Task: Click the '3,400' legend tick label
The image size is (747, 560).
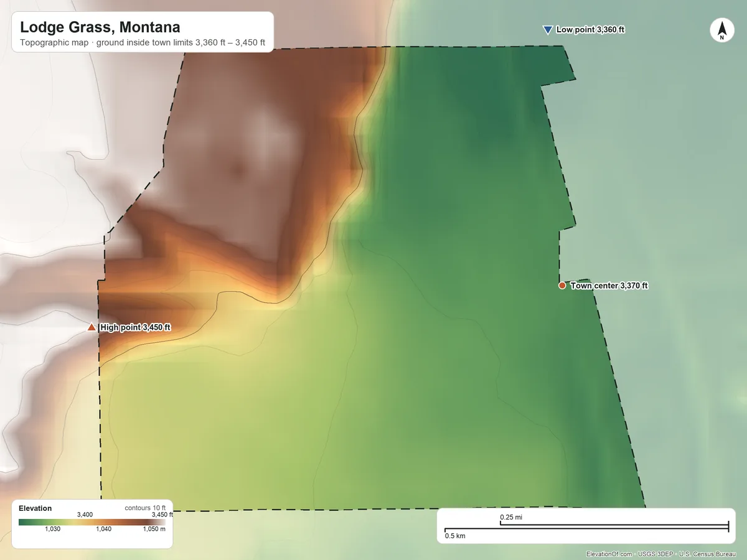Action: tap(85, 515)
